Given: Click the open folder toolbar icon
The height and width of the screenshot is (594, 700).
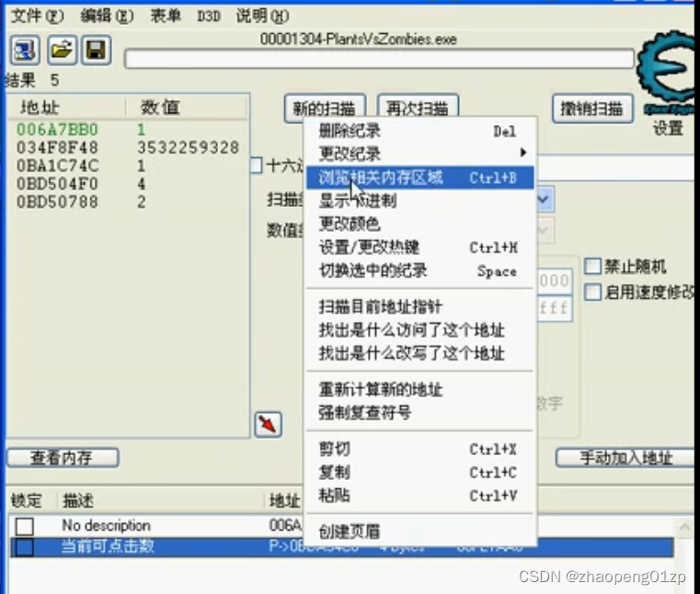Looking at the screenshot, I should coord(61,50).
